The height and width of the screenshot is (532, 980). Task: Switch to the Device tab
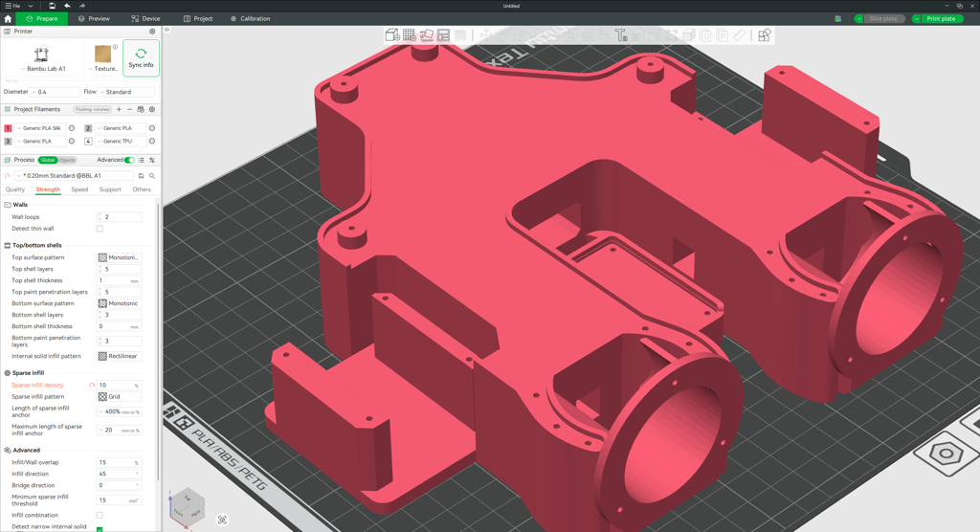[145, 19]
